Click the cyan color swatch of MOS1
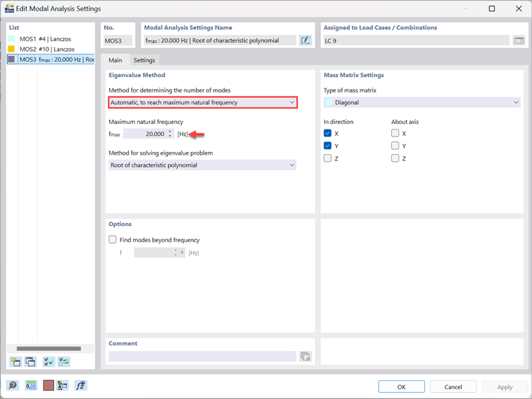The height and width of the screenshot is (399, 532). (x=11, y=39)
